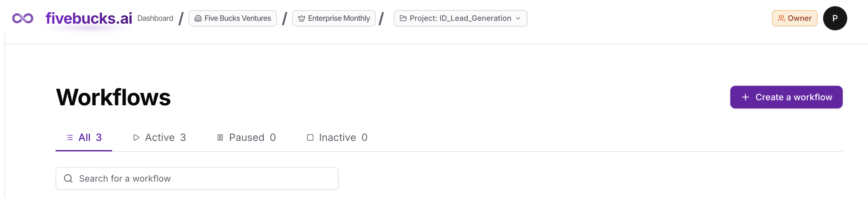This screenshot has width=868, height=198.
Task: Open the profile avatar labeled P
Action: (x=835, y=19)
